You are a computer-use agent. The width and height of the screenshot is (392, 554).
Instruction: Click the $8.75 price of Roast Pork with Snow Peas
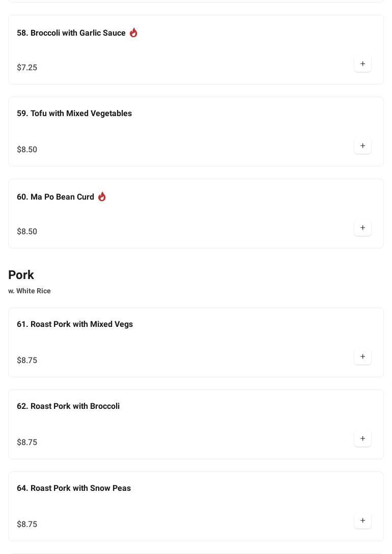tap(27, 524)
